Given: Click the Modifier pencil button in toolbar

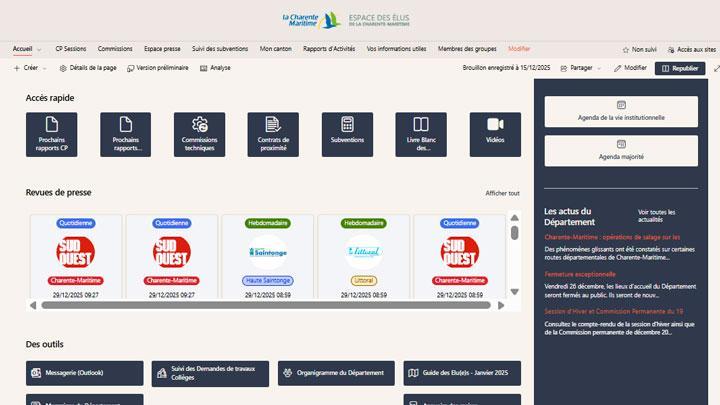Looking at the screenshot, I should (x=630, y=68).
